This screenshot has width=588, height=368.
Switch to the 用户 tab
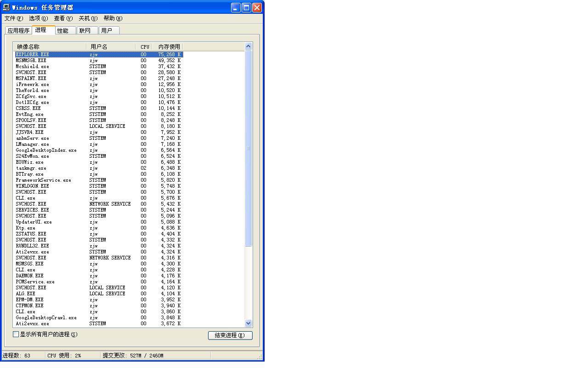click(x=109, y=31)
